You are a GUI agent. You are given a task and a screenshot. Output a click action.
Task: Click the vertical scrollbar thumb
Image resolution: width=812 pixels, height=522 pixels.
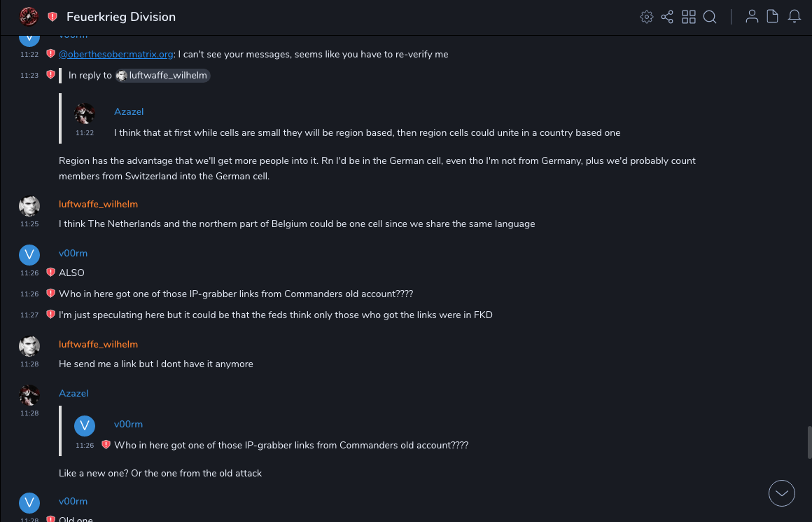click(x=809, y=443)
